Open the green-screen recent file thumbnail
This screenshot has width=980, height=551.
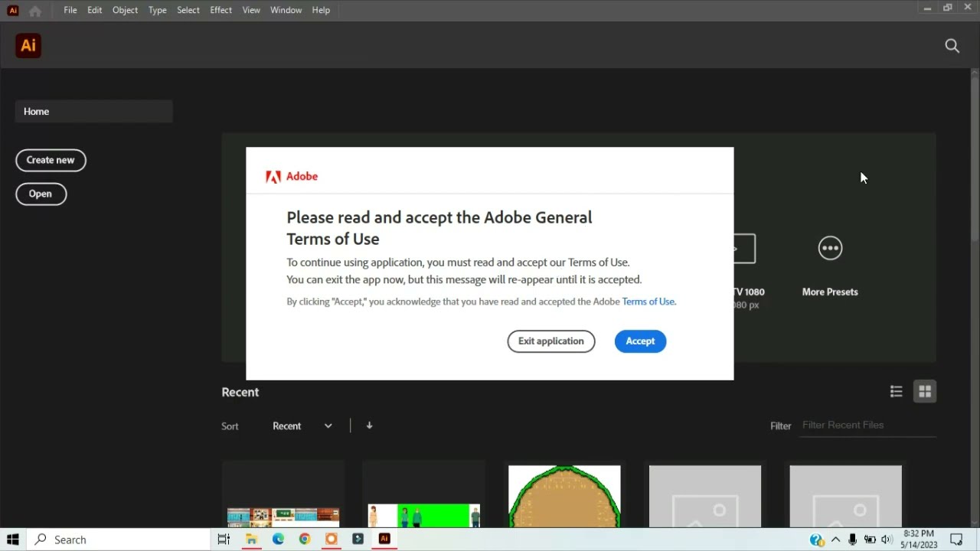[423, 496]
